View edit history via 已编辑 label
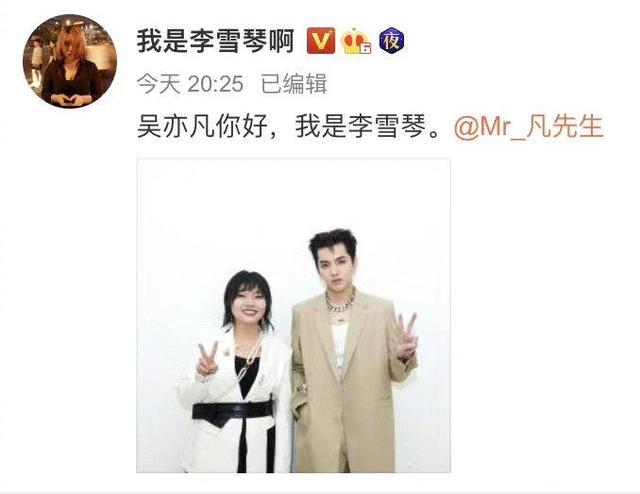 click(x=294, y=84)
